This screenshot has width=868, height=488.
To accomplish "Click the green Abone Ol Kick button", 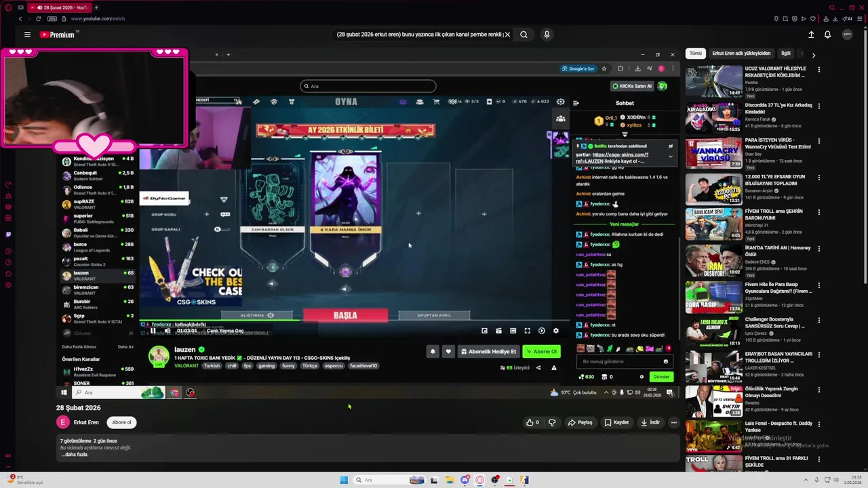I will coord(541,351).
